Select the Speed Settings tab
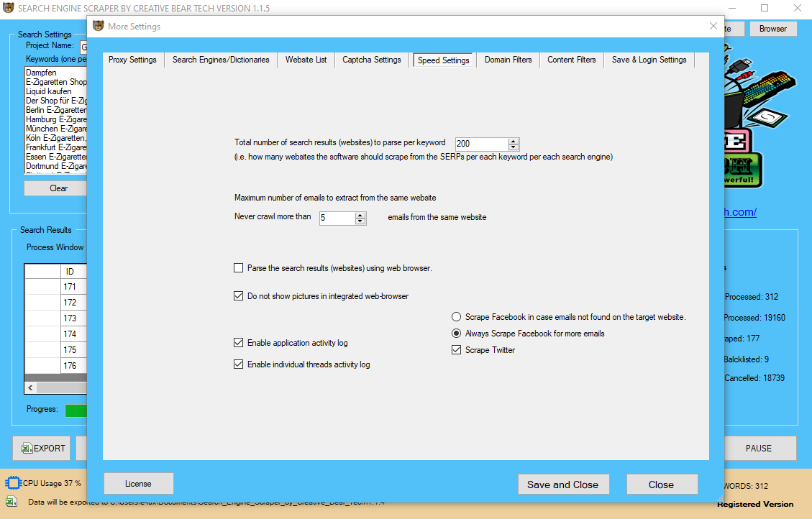 click(443, 60)
